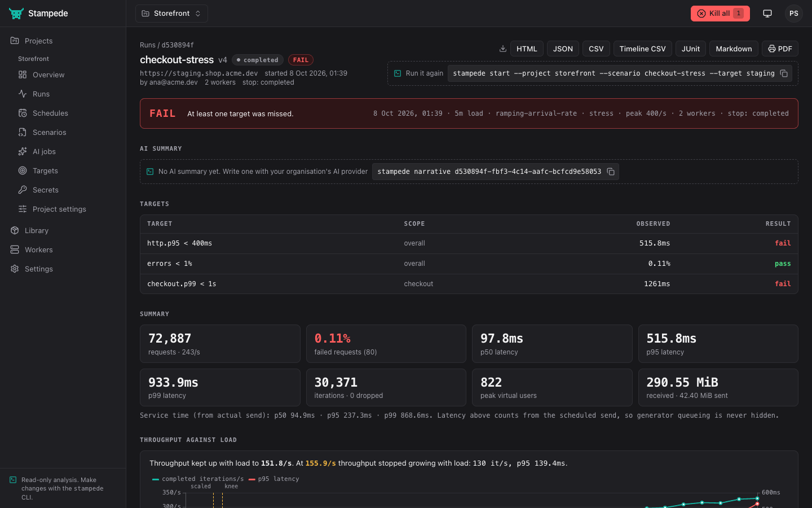The image size is (812, 508).
Task: Export report as JSON
Action: click(563, 49)
